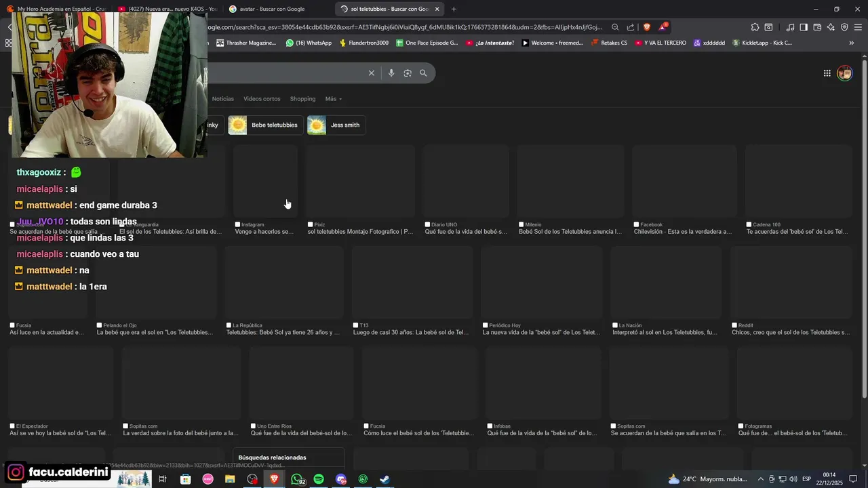The width and height of the screenshot is (868, 488).
Task: Open Task View in the taskbar
Action: 163,479
